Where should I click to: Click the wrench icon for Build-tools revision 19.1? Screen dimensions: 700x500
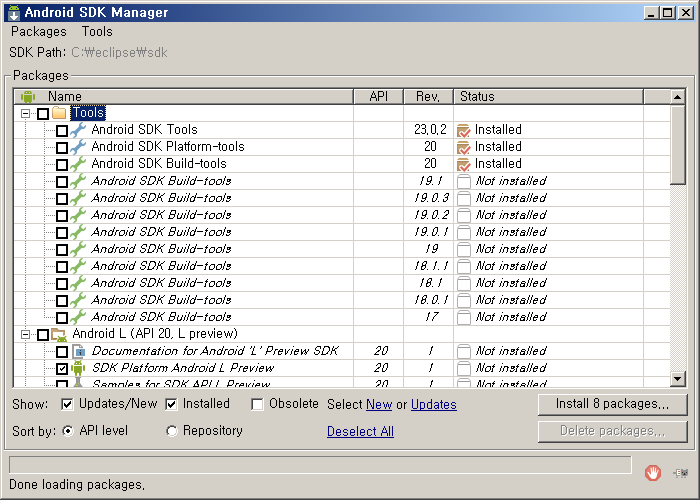78,181
